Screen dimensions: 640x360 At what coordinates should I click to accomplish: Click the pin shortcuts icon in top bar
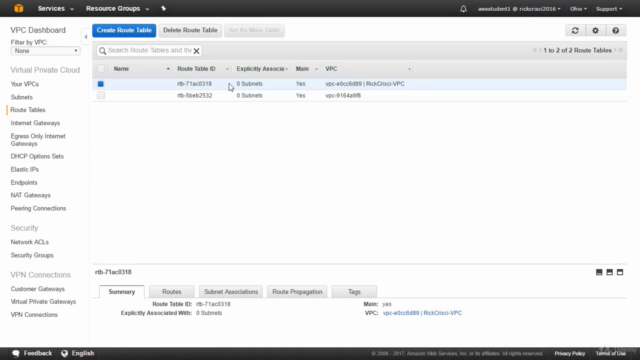coord(163,8)
